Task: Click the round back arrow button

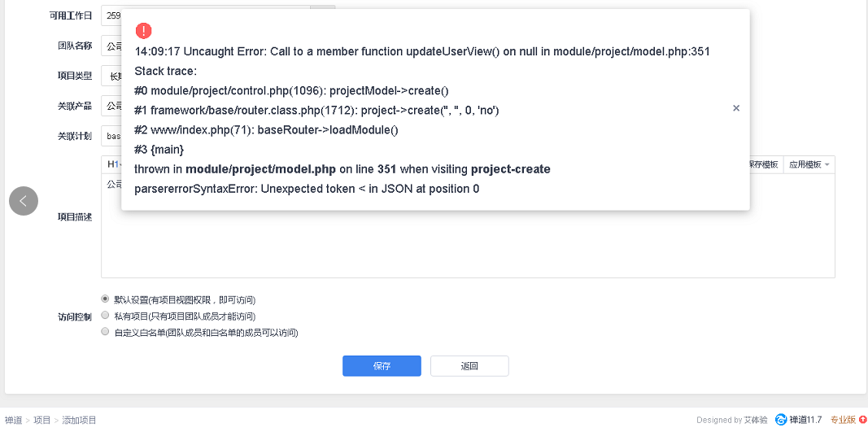Action: [24, 201]
